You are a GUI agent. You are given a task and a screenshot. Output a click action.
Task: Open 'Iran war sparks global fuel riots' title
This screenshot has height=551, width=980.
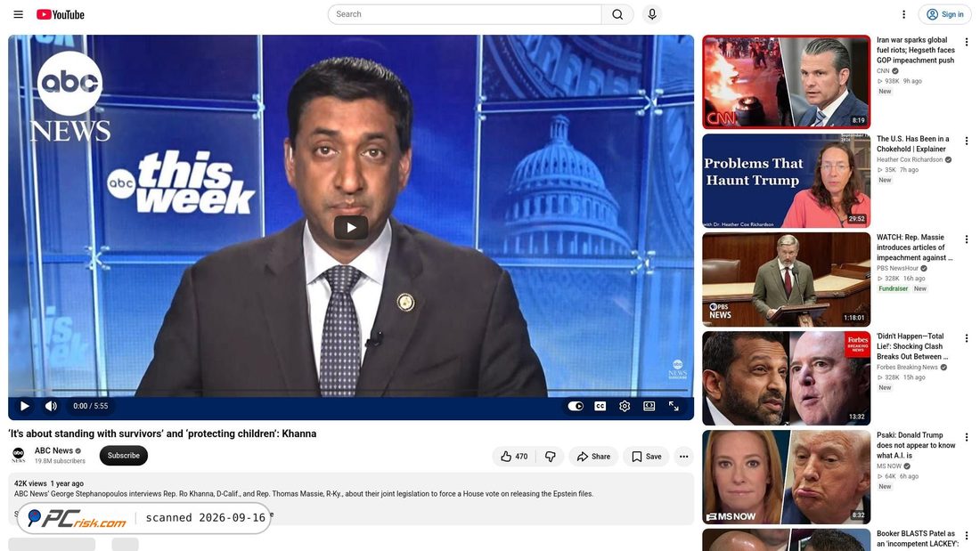coord(916,50)
